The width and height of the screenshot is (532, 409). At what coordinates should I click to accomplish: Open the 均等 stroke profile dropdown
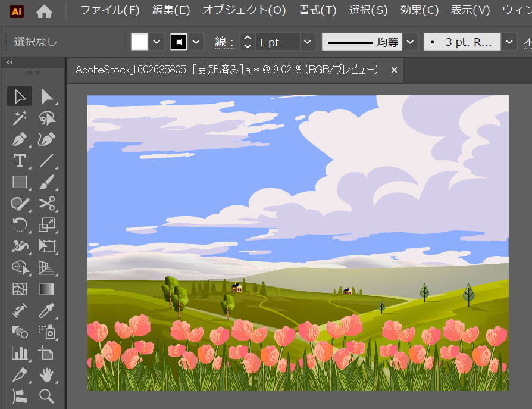pos(410,42)
